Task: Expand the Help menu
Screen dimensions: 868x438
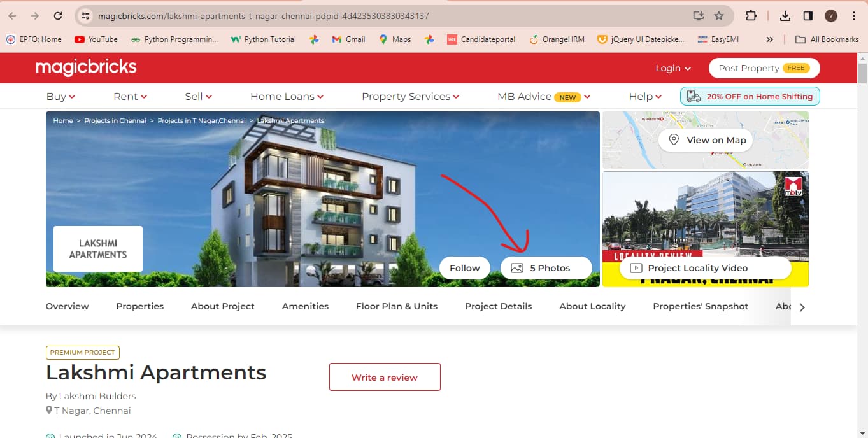Action: [x=645, y=96]
